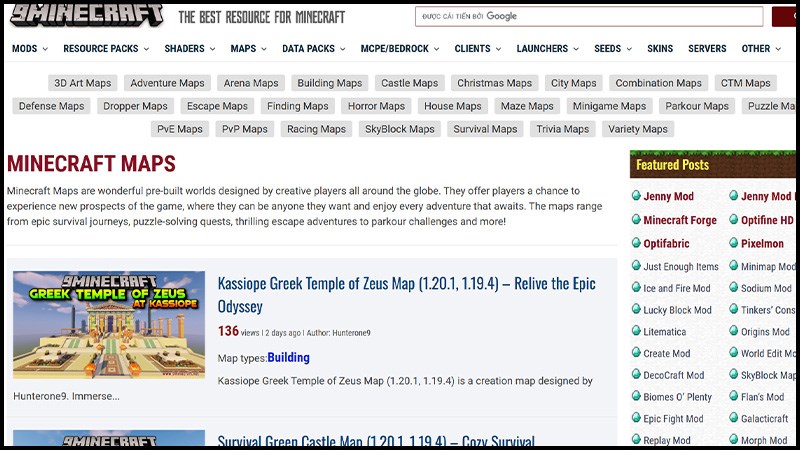Go to Survival Maps category
The height and width of the screenshot is (450, 800).
pos(485,129)
